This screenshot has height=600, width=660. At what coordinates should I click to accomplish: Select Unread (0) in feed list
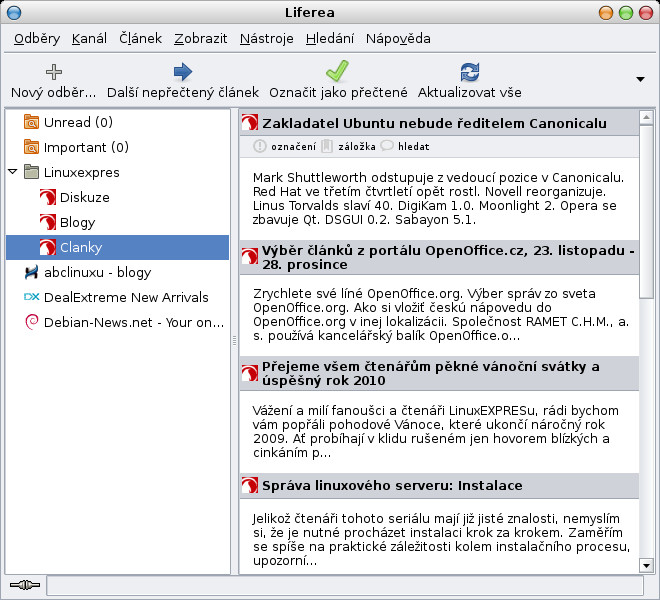click(x=117, y=122)
